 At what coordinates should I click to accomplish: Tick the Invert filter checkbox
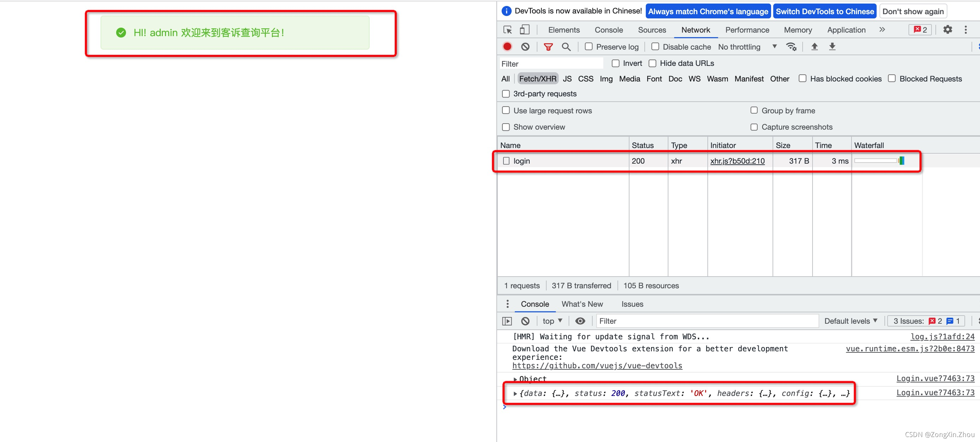[615, 63]
